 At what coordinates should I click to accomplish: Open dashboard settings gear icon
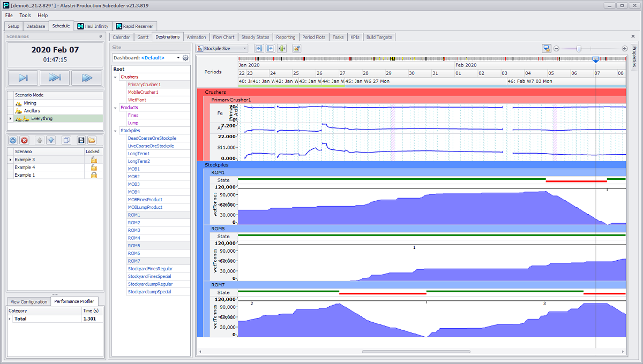[185, 58]
